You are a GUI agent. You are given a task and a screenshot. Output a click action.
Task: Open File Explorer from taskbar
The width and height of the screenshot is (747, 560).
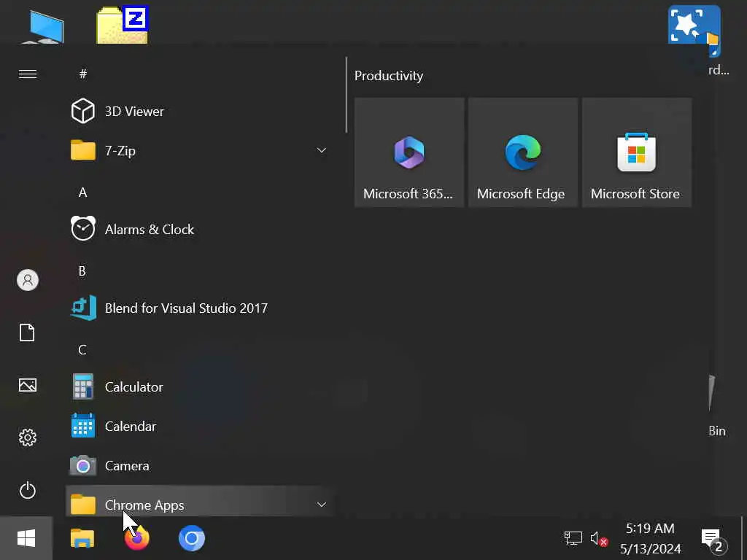coord(82,539)
